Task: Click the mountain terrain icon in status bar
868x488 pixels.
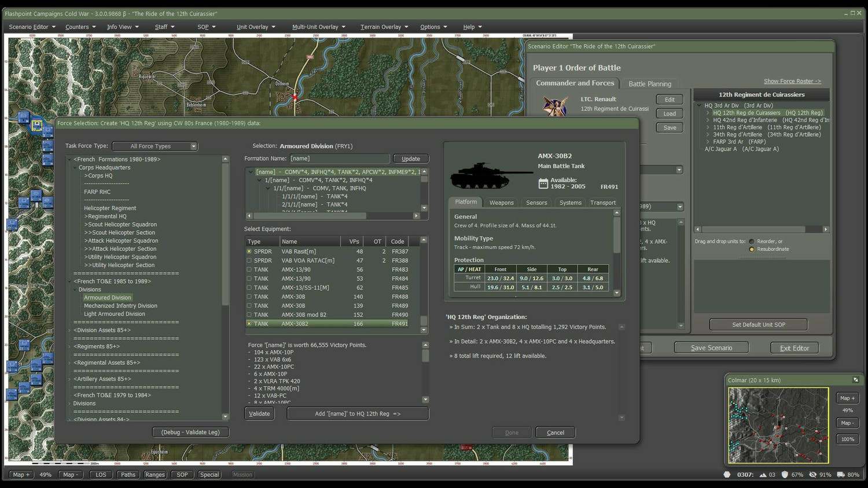Action: pos(763,475)
